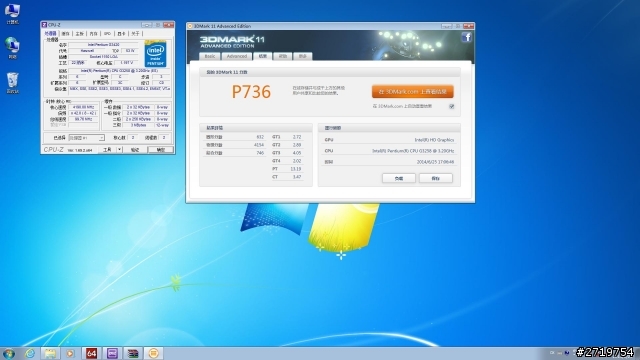
Task: Click the CPU Pentium G3258 row in 3DMark
Action: coord(389,151)
